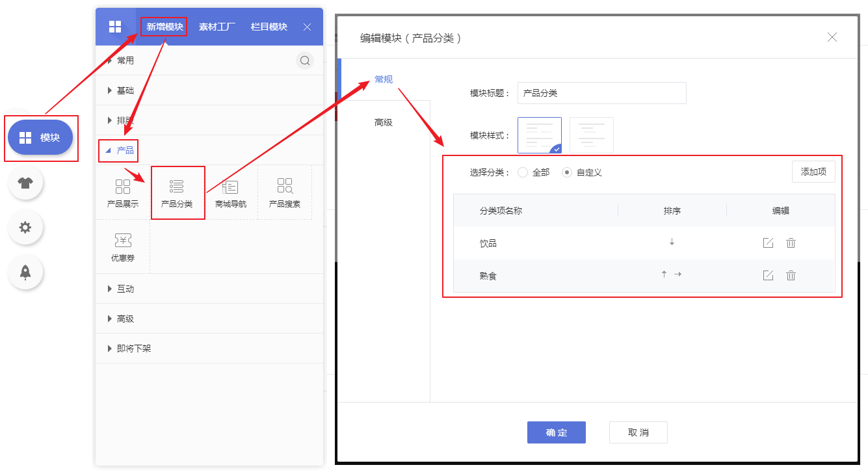Viewport: 868px width, 476px height.
Task: Edit the 饮品 category item
Action: click(768, 243)
